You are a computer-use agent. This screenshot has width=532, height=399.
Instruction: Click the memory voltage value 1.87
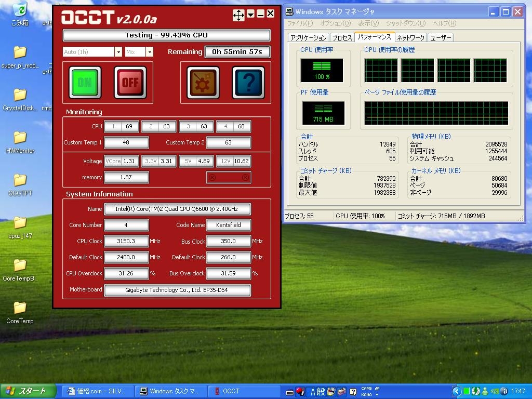pyautogui.click(x=126, y=178)
